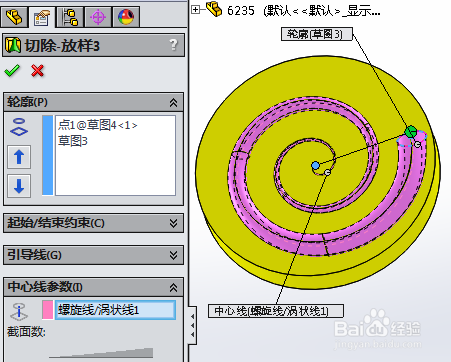Click the centerline parameters icon
The width and height of the screenshot is (451, 362).
[19, 311]
